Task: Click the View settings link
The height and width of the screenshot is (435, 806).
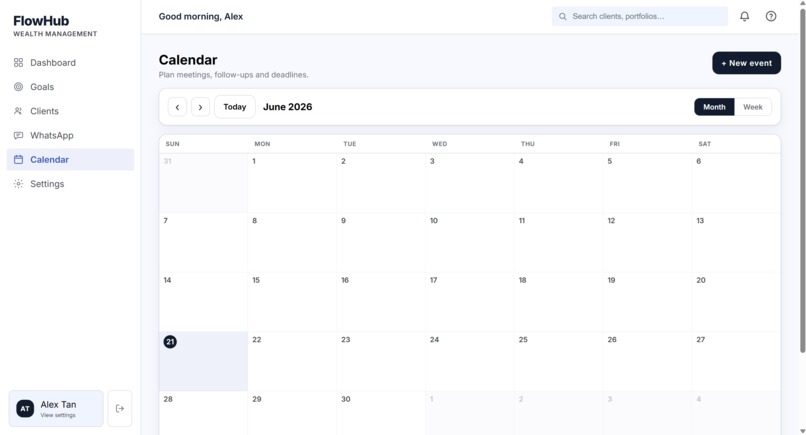Action: click(58, 415)
